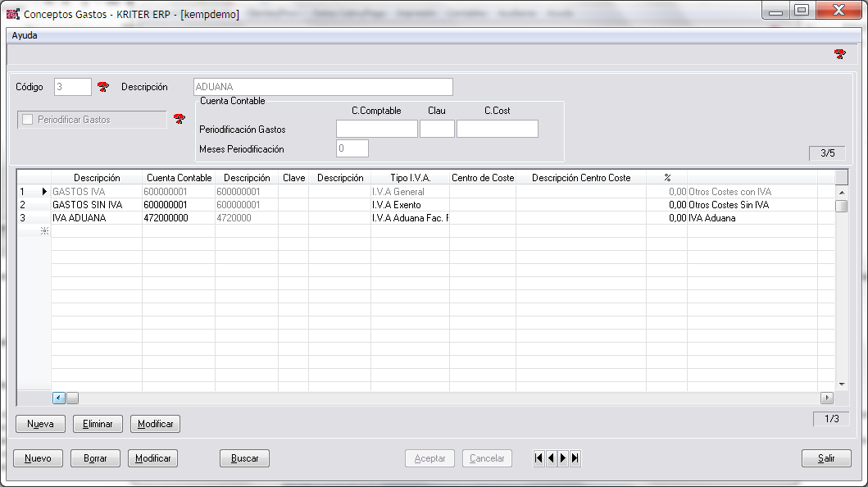Image resolution: width=868 pixels, height=487 pixels.
Task: Click the red help icon at top right
Action: [x=839, y=54]
